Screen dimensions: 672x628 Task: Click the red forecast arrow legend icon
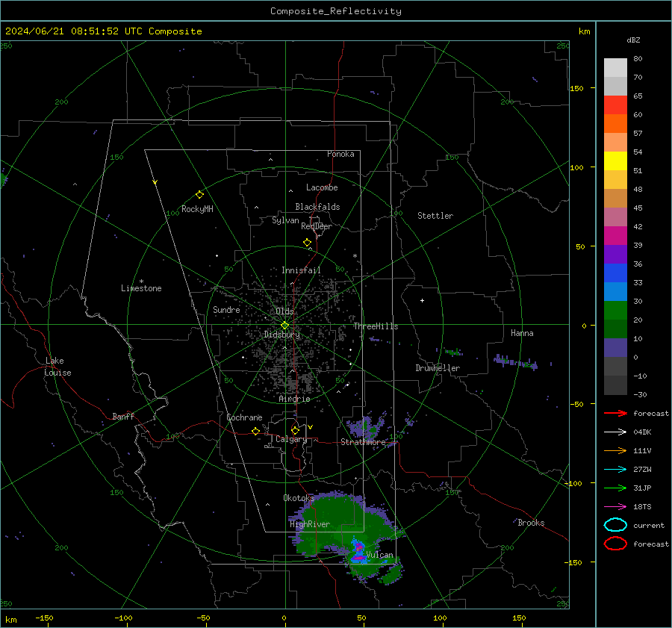[615, 413]
